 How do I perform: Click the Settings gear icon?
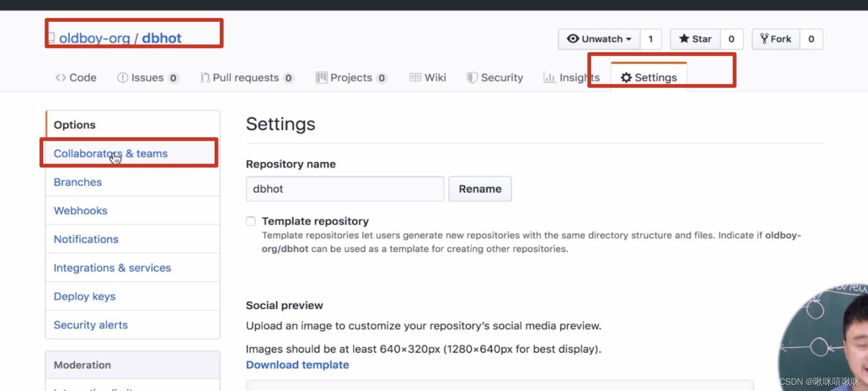point(626,78)
